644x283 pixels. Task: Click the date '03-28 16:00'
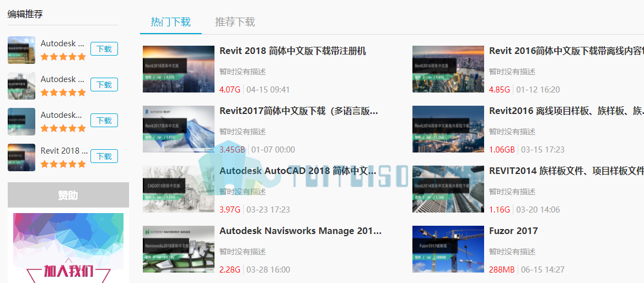(268, 269)
